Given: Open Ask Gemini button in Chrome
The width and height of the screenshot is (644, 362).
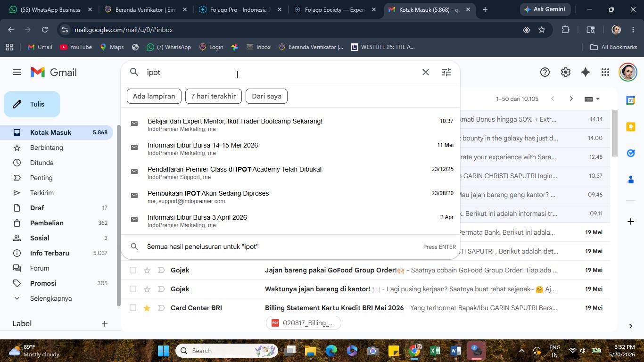Looking at the screenshot, I should click(x=546, y=9).
